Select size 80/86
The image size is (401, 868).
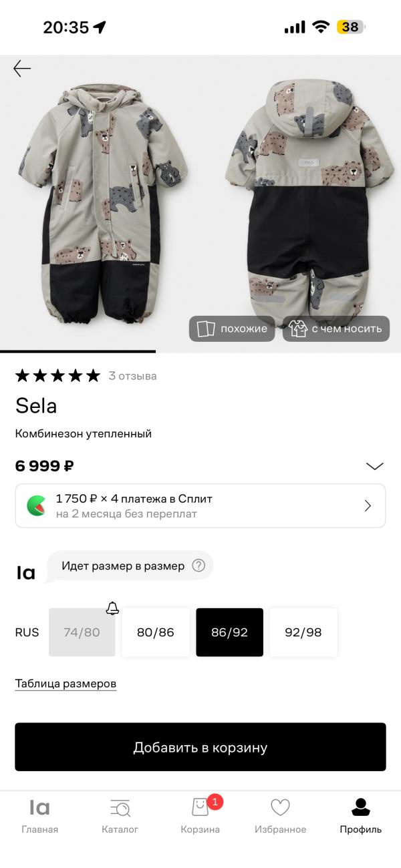(x=155, y=632)
